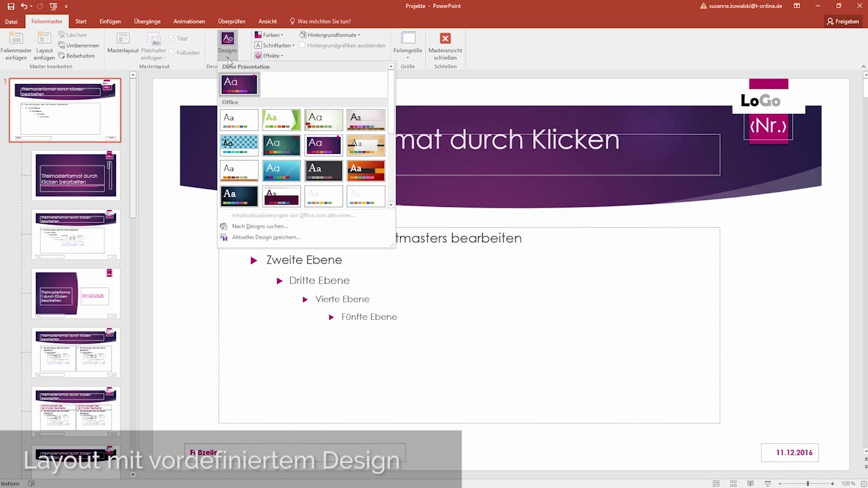Start slideshow from beginning in quick access toolbar
Image resolution: width=868 pixels, height=488 pixels.
[54, 6]
